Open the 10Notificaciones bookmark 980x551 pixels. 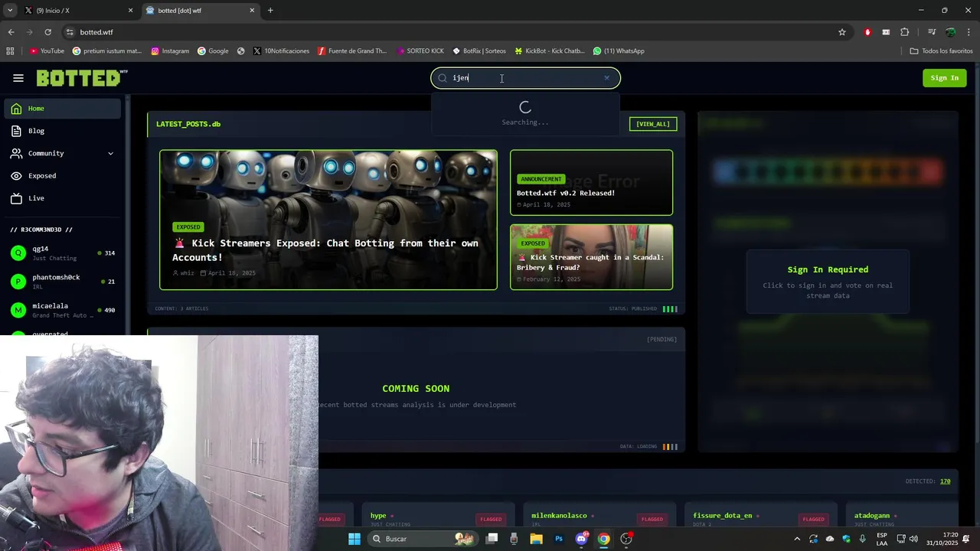coord(281,51)
